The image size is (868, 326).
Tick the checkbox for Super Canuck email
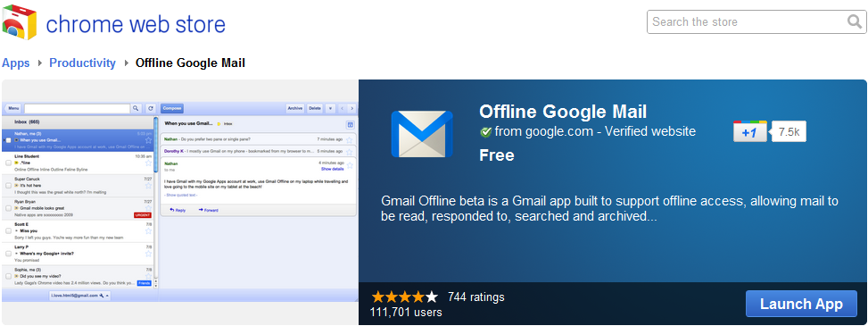(x=8, y=186)
